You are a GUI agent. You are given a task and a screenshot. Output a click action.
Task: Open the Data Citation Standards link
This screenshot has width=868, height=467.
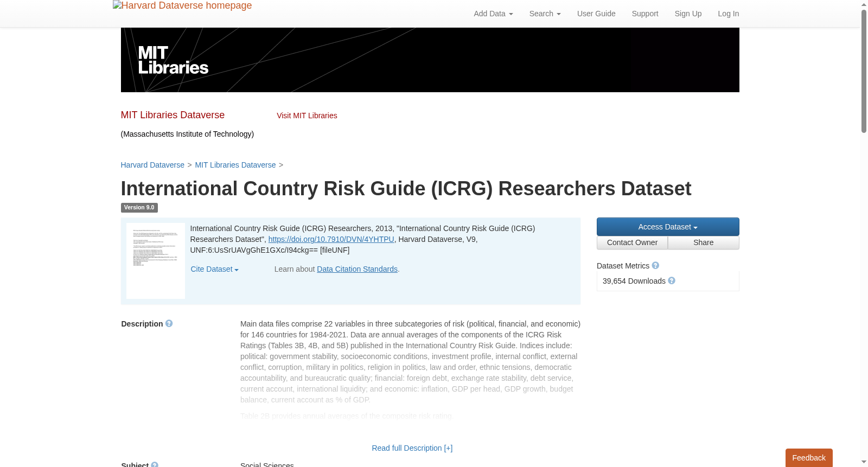click(357, 269)
